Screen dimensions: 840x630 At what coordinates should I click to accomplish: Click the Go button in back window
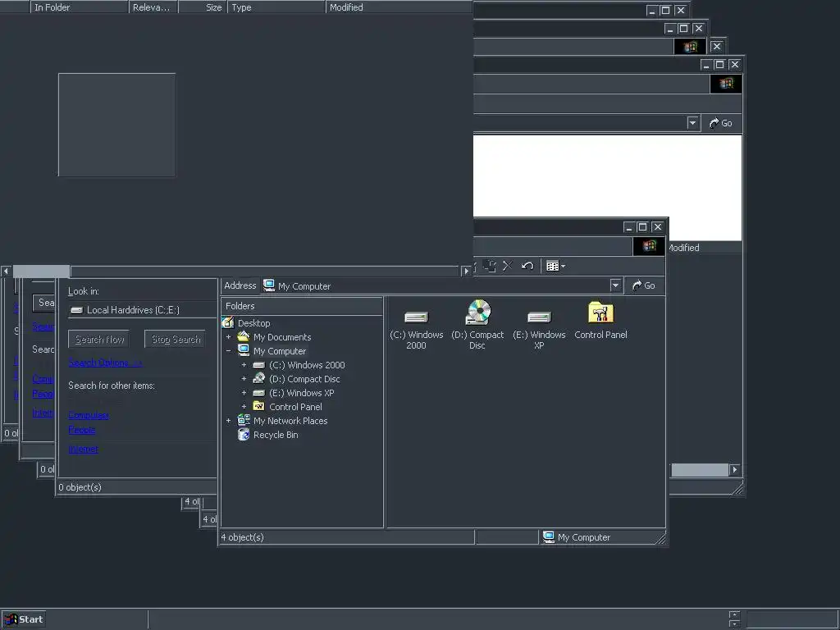[x=721, y=123]
